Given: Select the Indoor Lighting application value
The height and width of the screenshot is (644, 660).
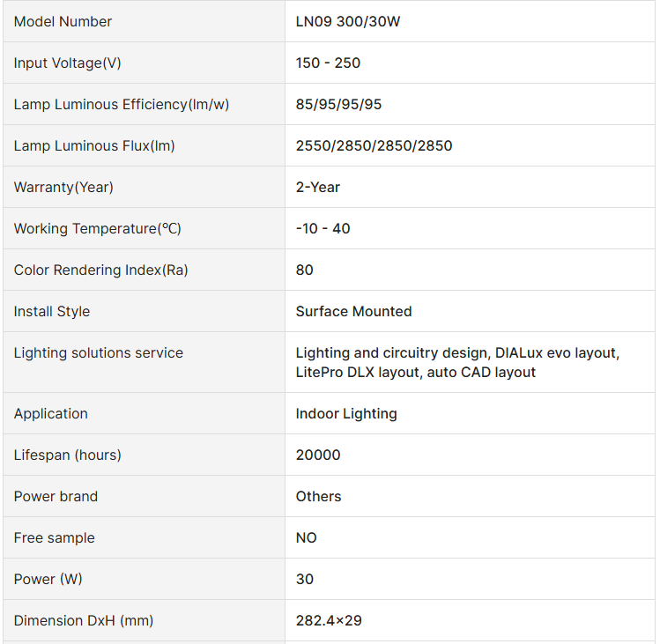Looking at the screenshot, I should [x=346, y=413].
